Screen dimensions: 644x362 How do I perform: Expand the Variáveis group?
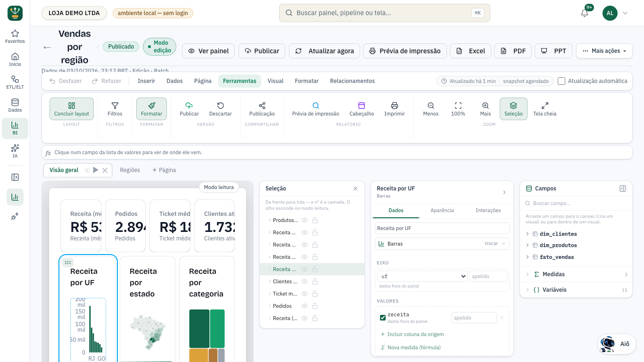[576, 290]
